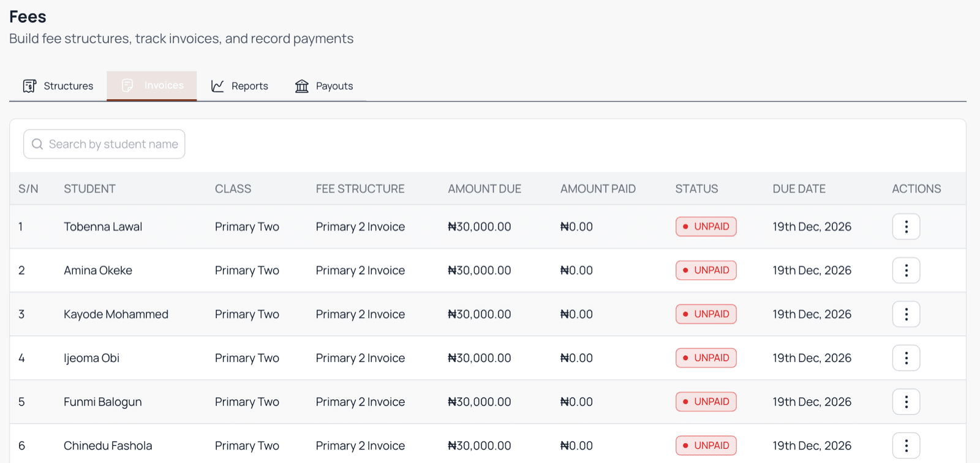Click the CLASS column header
Image resolution: width=980 pixels, height=463 pixels.
pos(233,189)
